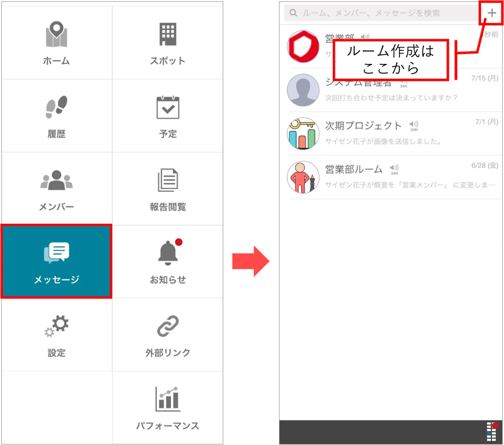Image resolution: width=504 pixels, height=445 pixels.
Task: Select the メッセージ menu tile
Action: click(x=56, y=262)
